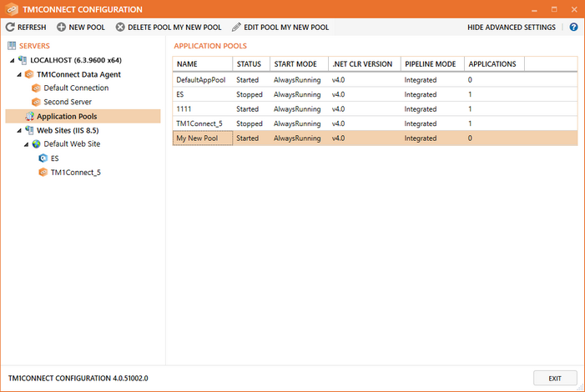Select TM1Connect_5 under Default Web Site
The image size is (585, 392).
[76, 173]
